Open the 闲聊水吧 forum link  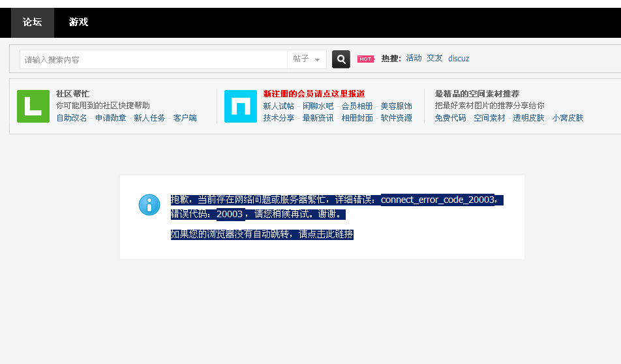point(318,106)
